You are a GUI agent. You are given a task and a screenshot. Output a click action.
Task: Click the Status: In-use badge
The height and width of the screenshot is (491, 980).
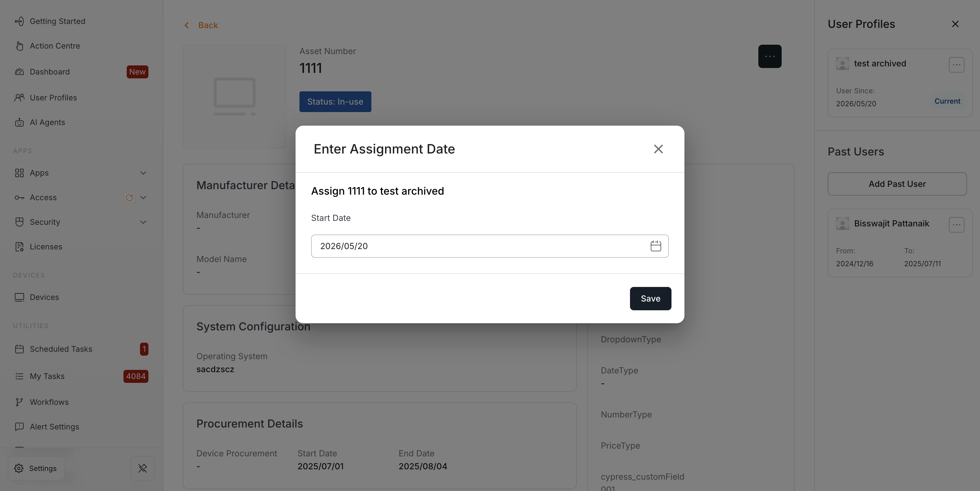coord(335,102)
